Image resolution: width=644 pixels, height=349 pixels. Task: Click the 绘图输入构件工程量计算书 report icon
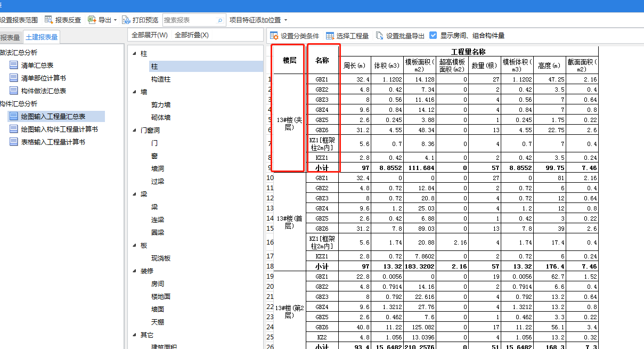[13, 129]
